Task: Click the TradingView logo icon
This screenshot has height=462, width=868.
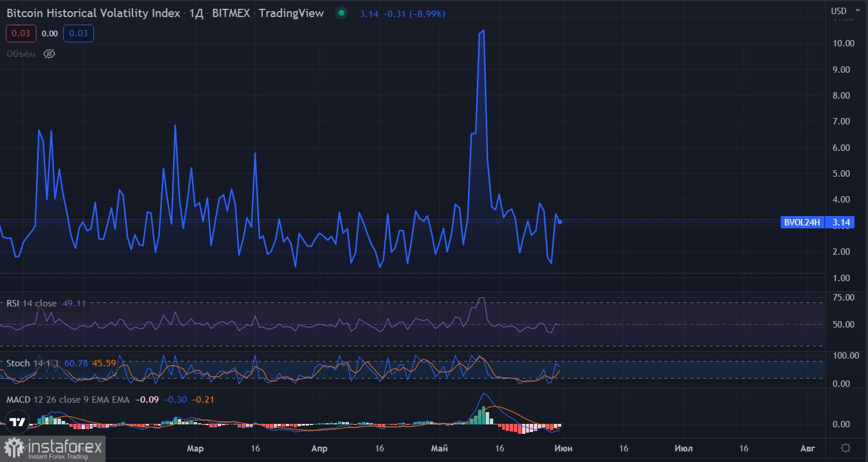Action: (x=18, y=423)
